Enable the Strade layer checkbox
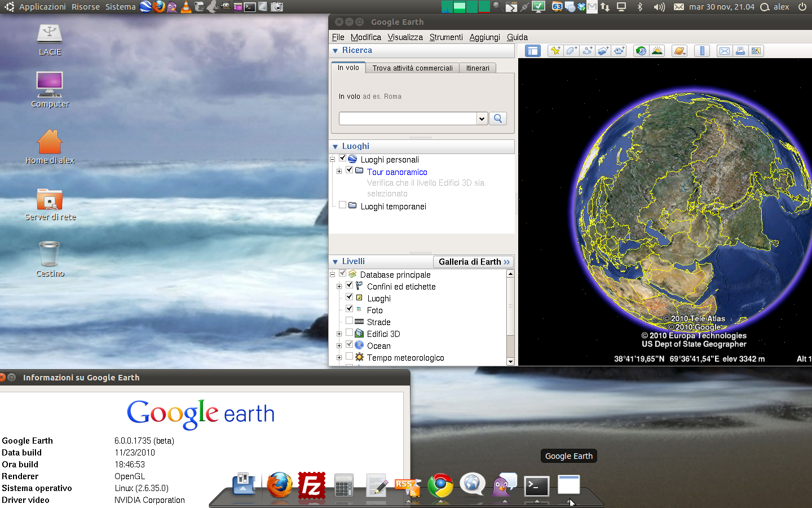 (350, 321)
